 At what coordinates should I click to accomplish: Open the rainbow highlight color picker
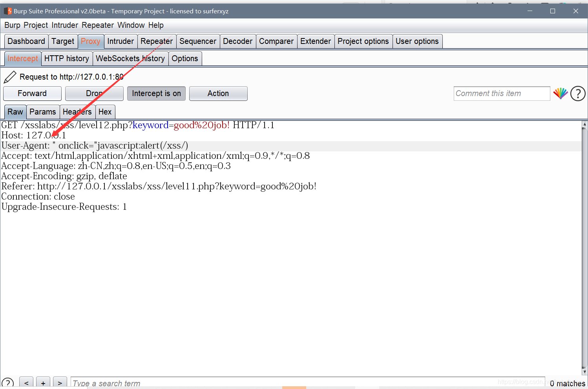click(x=561, y=93)
